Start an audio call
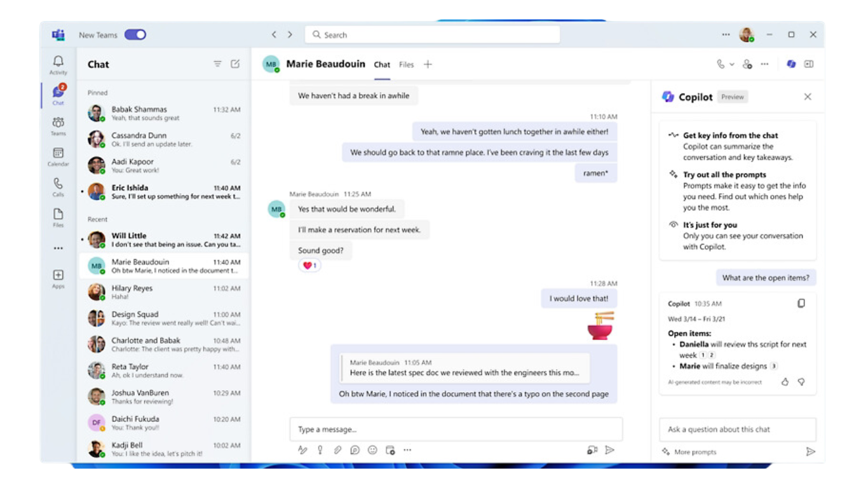 click(x=720, y=64)
